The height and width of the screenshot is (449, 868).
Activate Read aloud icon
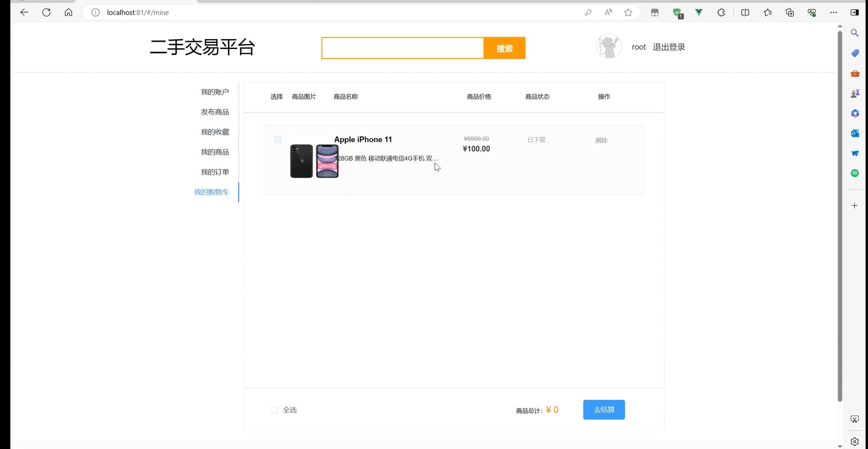pos(608,12)
